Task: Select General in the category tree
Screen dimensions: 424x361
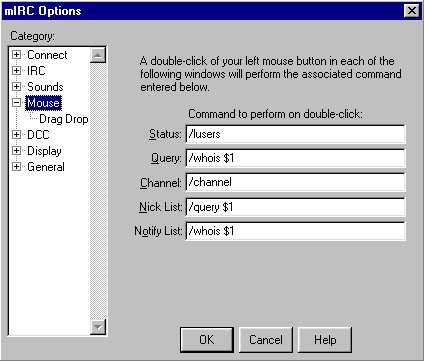Action: coord(46,167)
